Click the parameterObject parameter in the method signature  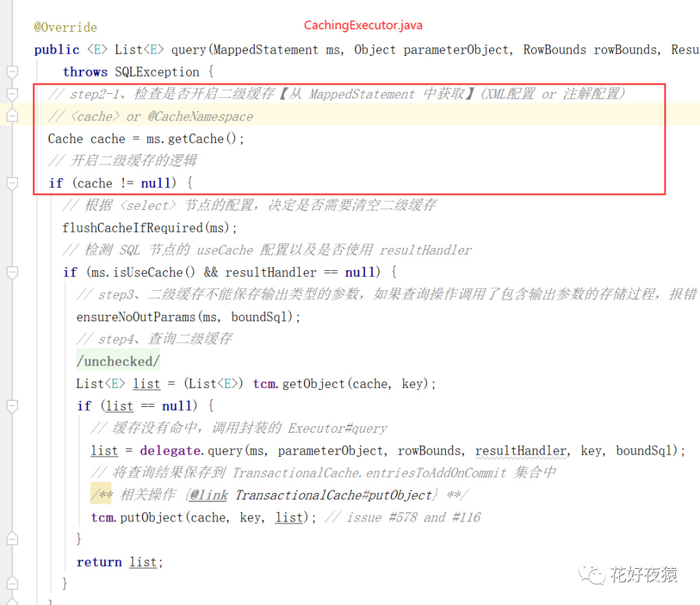pyautogui.click(x=456, y=49)
